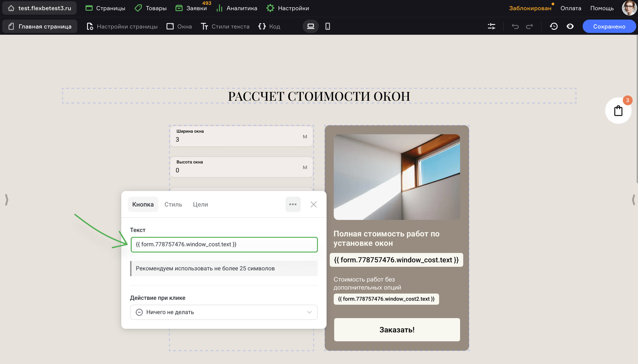Expand the click action dropdown
The width and height of the screenshot is (638, 364).
click(224, 312)
